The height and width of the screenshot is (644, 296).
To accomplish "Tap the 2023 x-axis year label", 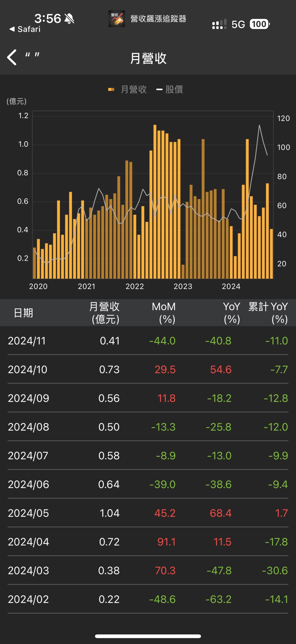I will click(x=183, y=286).
